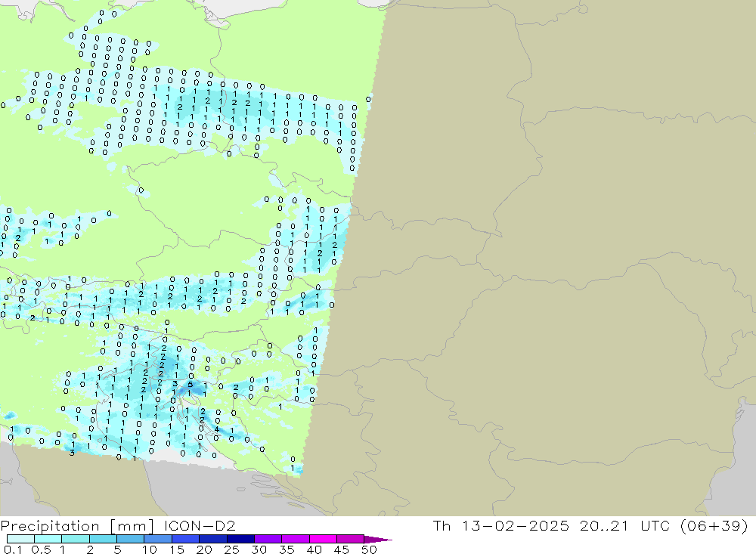Click the '40' legend scale value
Viewport: 756px width, 554px height.
click(x=314, y=549)
